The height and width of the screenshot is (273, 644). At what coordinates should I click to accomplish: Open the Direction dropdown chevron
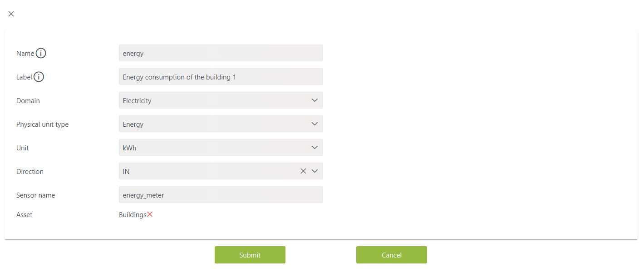click(x=315, y=171)
